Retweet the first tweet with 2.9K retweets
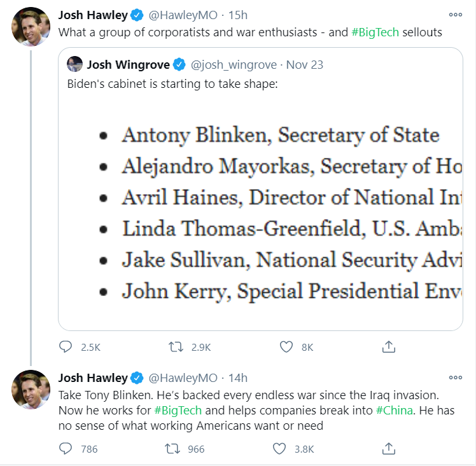 176,346
